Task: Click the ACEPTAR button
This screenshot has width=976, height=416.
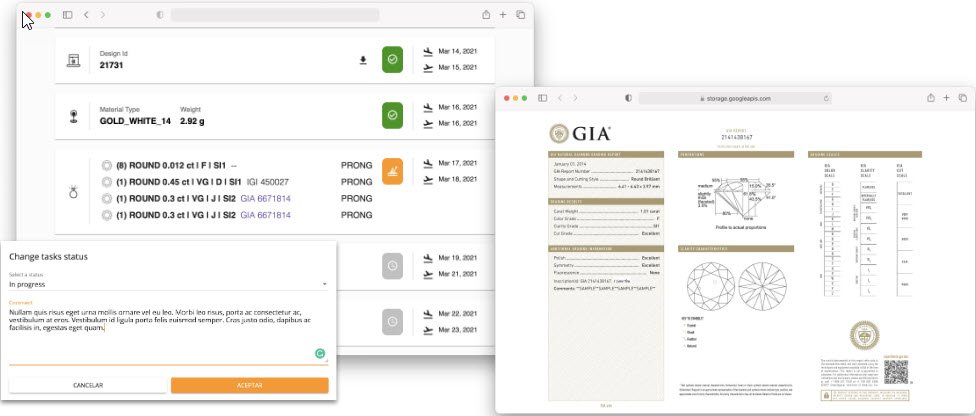Action: click(x=250, y=385)
